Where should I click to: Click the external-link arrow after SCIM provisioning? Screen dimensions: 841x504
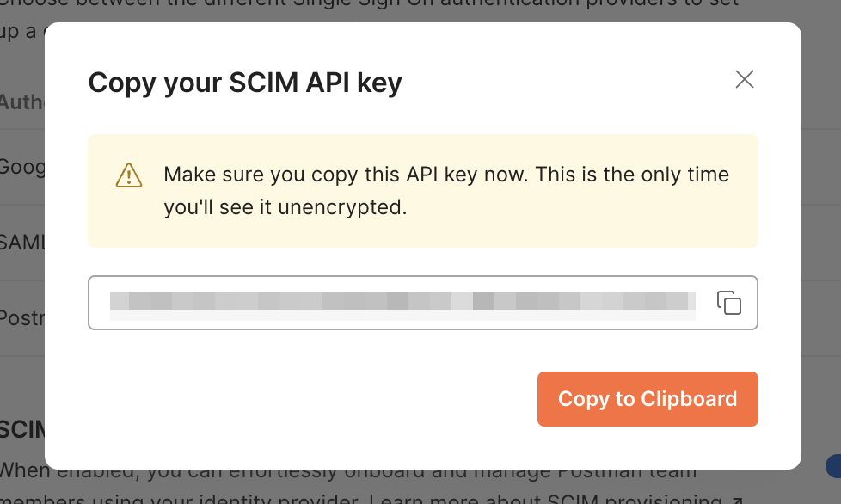click(x=736, y=499)
